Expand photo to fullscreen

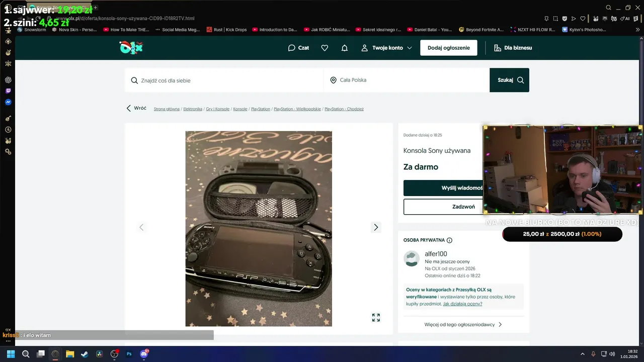376,317
